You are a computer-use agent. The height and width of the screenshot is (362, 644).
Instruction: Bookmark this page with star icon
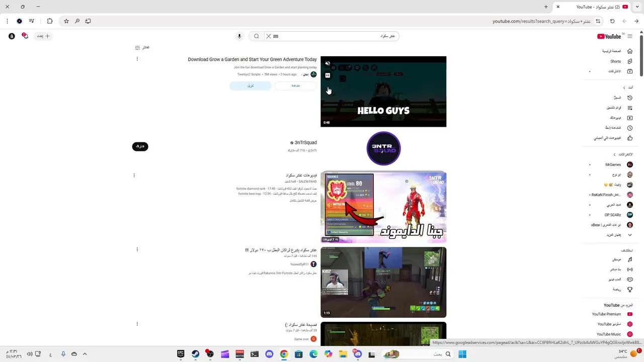(66, 21)
